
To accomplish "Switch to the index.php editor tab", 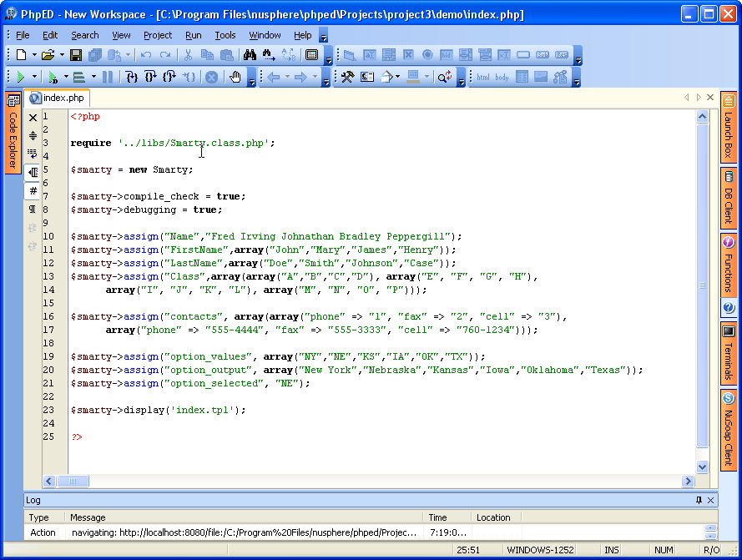I will pos(56,98).
